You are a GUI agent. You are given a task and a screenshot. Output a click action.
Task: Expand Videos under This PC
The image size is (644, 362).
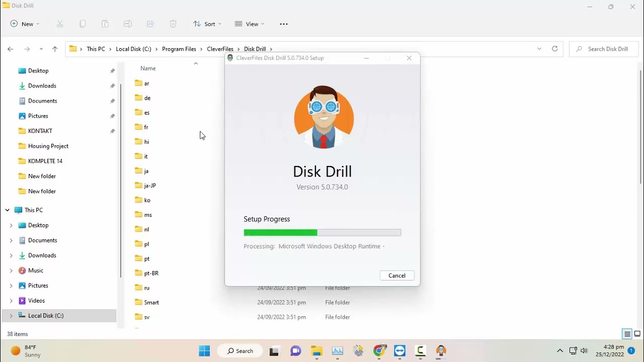[x=11, y=301]
